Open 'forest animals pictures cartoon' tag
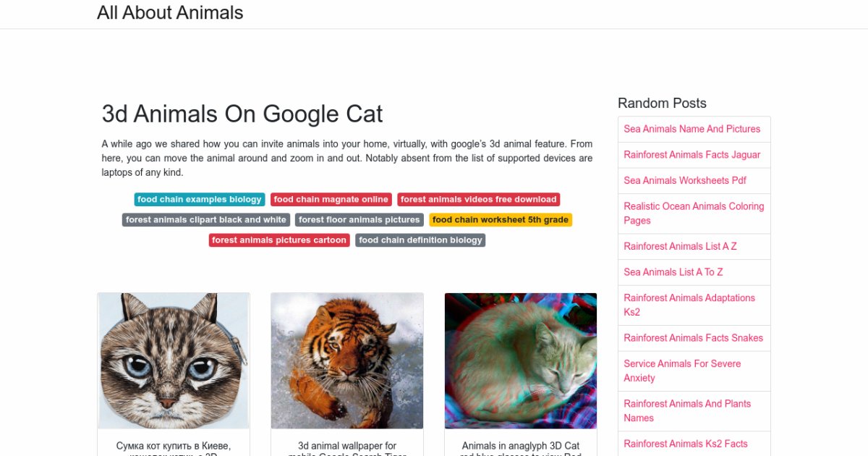Image resolution: width=868 pixels, height=456 pixels. pos(279,240)
